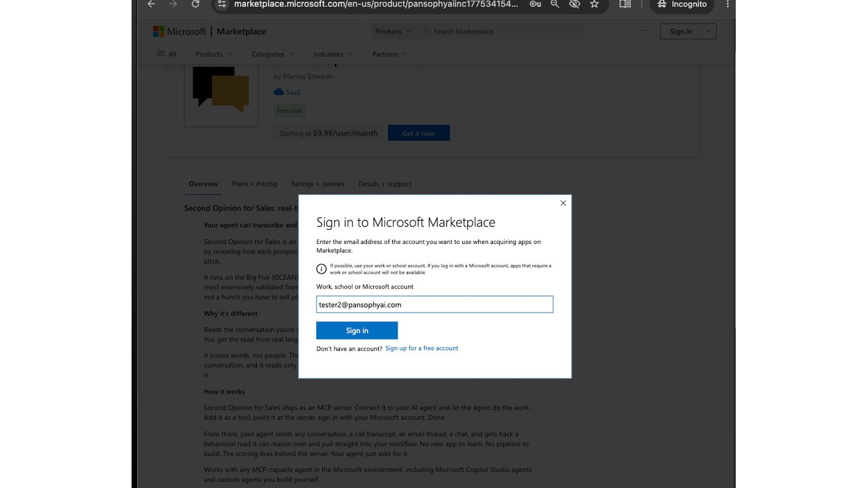
Task: Expand the Categories navigation menu
Action: coord(273,54)
